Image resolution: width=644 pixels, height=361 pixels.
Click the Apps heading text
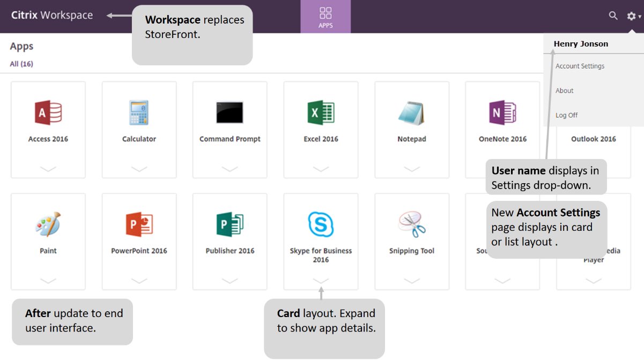(x=21, y=47)
